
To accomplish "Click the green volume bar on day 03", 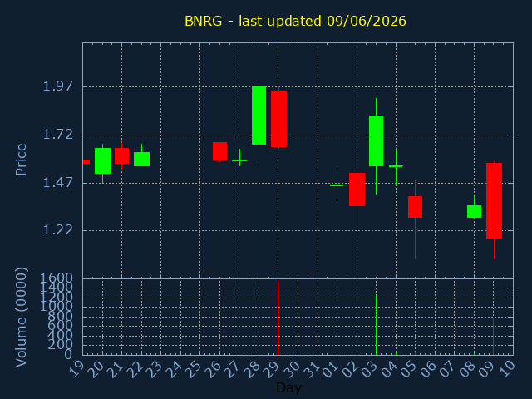I will coord(377,325).
